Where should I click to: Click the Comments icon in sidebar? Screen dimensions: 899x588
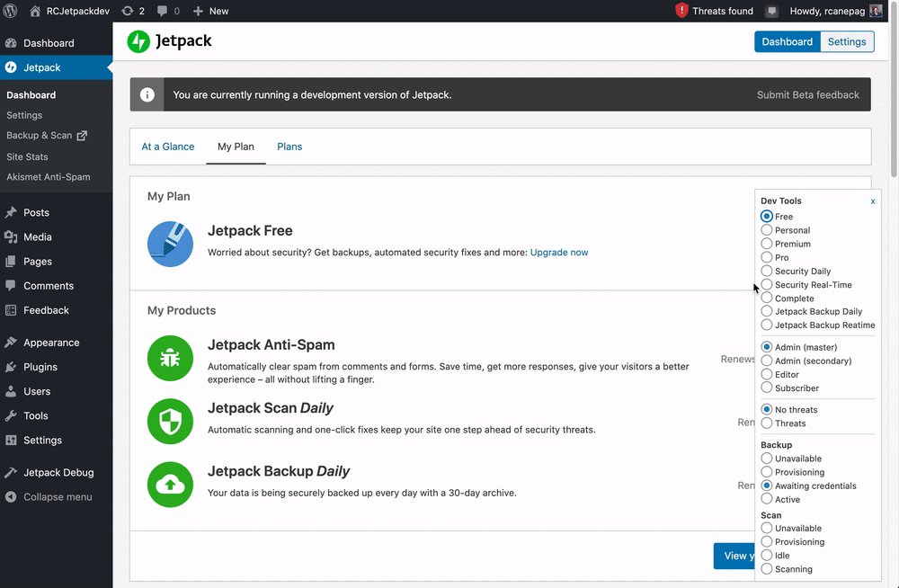click(x=11, y=286)
